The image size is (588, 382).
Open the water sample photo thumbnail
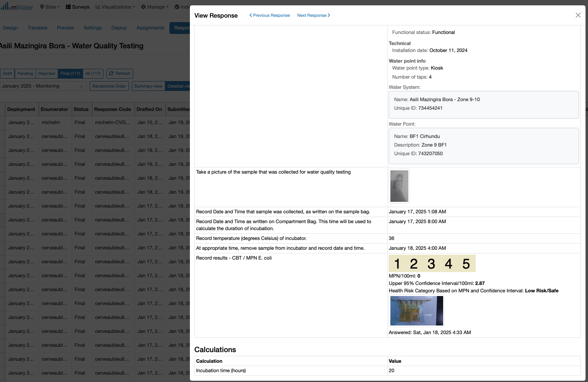point(399,186)
